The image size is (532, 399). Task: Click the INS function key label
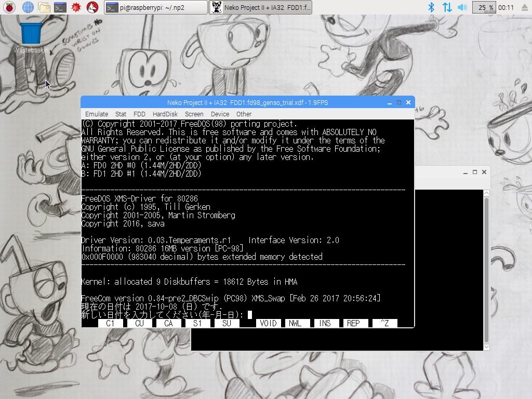tap(326, 323)
